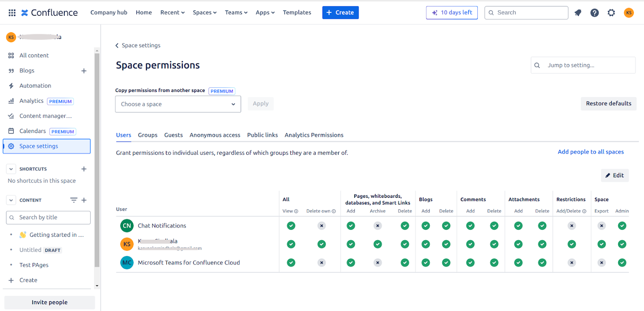Viewport: 644px width, 311px height.
Task: Open the app switcher grid icon
Action: pos(12,13)
